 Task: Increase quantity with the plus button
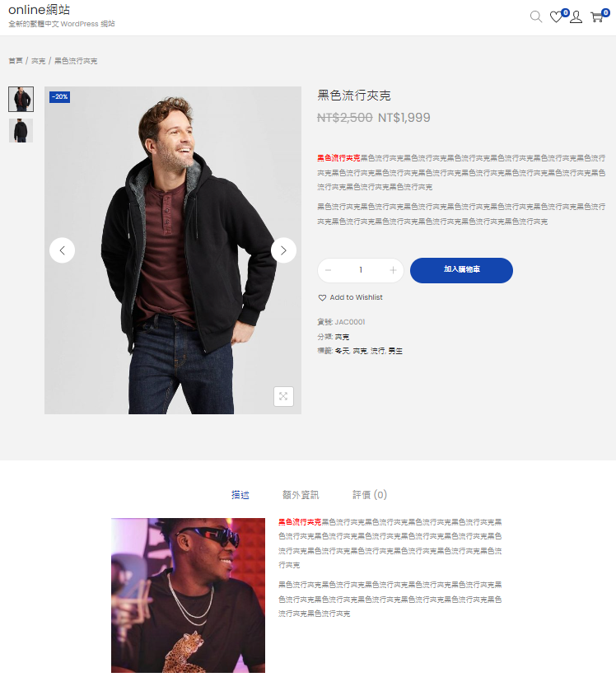click(393, 270)
